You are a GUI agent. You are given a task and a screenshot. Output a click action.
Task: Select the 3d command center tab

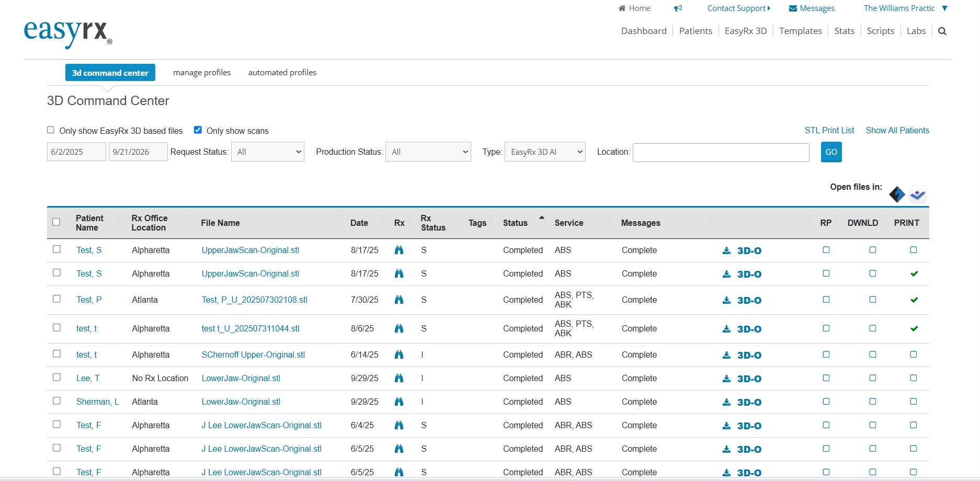point(110,73)
